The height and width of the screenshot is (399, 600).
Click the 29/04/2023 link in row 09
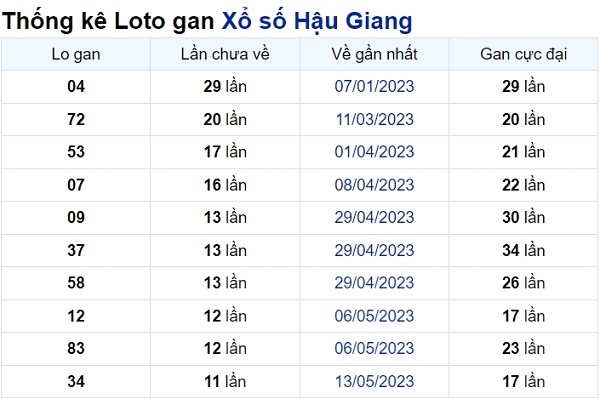[374, 218]
